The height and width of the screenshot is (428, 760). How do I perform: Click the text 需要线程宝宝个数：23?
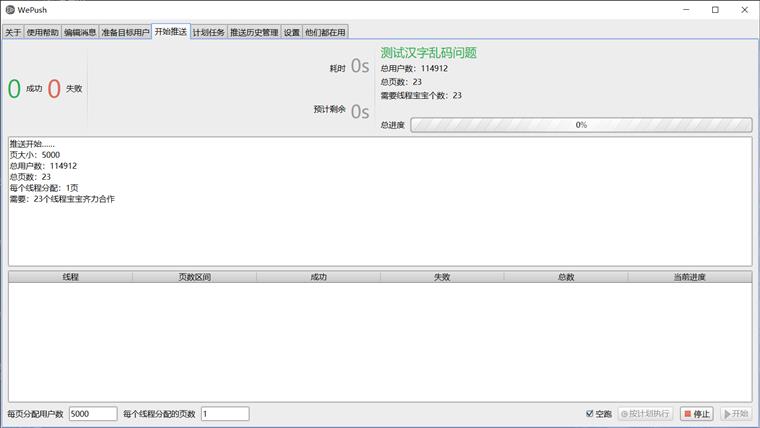(x=421, y=95)
